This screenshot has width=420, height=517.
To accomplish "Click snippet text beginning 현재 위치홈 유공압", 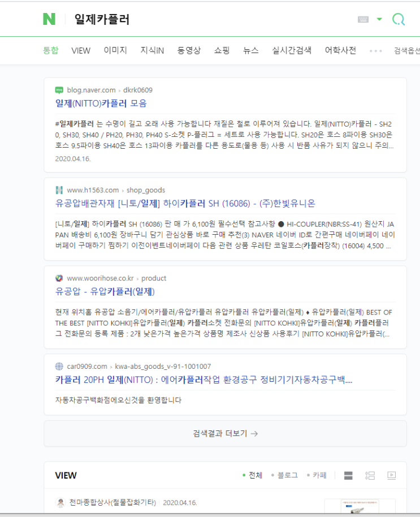I will tap(224, 323).
